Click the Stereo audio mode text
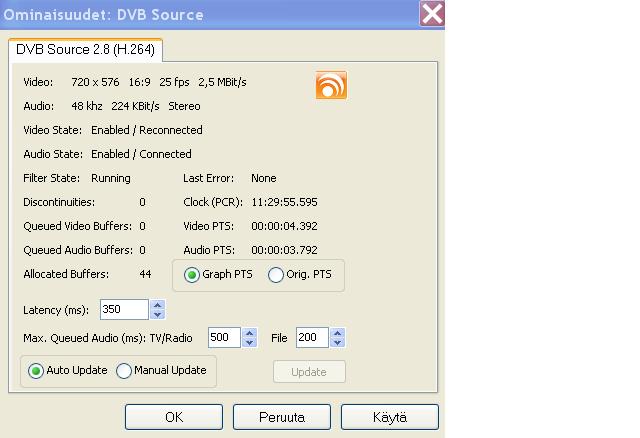Screen dimensions: 640x438 (184, 106)
